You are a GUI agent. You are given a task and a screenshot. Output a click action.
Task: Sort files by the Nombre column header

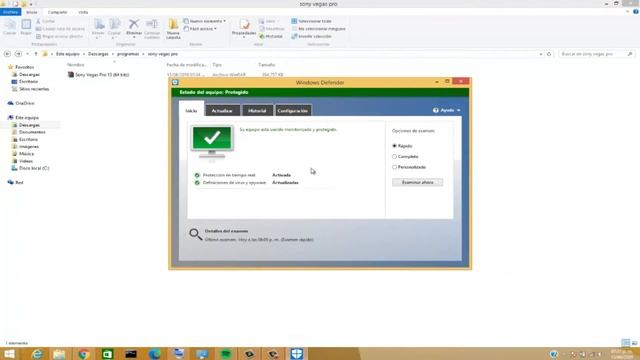[76, 64]
